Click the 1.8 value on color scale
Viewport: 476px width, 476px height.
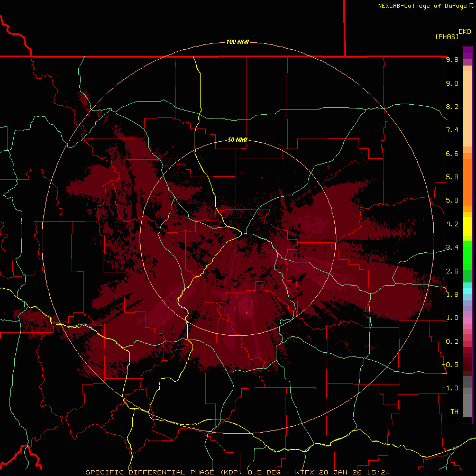[x=452, y=295]
